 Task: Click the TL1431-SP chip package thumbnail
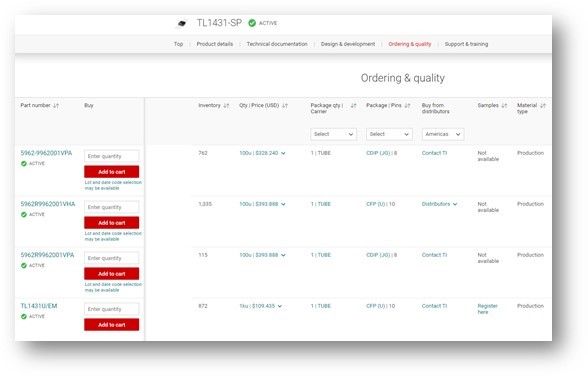182,24
